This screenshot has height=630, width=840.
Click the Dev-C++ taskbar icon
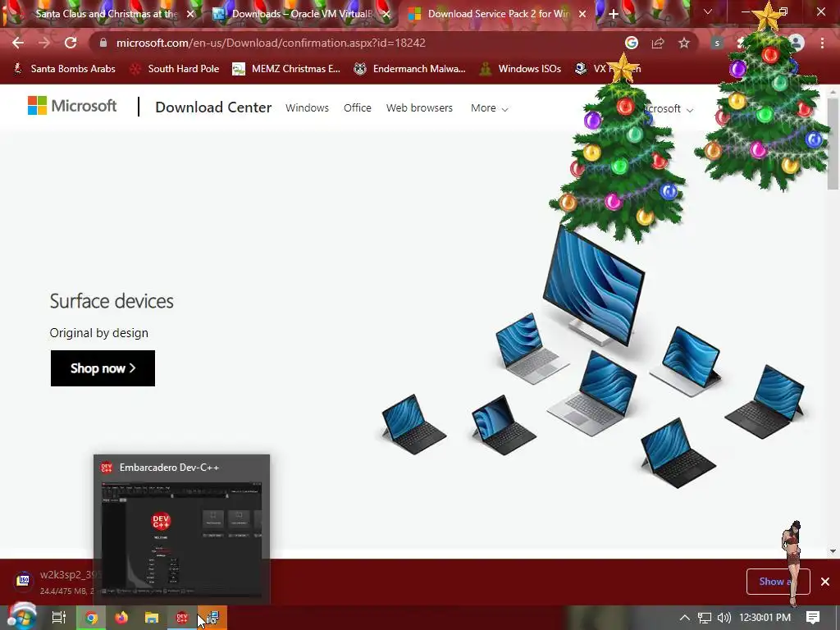tap(182, 618)
